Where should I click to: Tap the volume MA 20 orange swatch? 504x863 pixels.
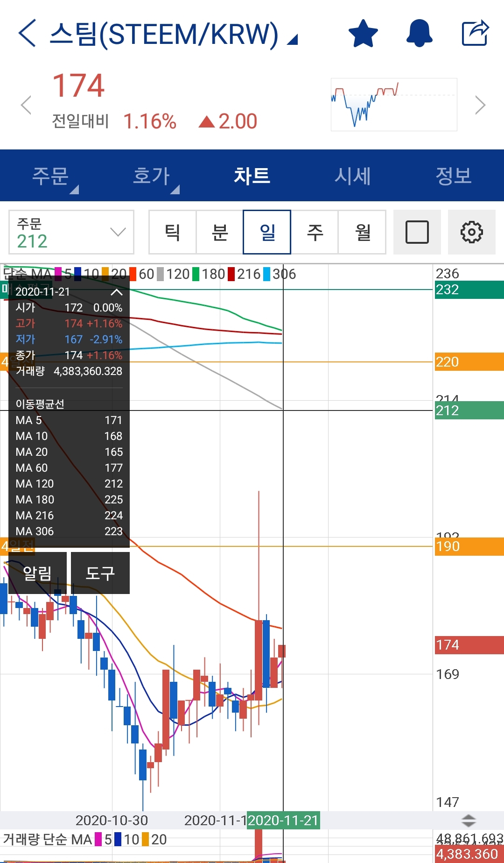click(x=146, y=839)
